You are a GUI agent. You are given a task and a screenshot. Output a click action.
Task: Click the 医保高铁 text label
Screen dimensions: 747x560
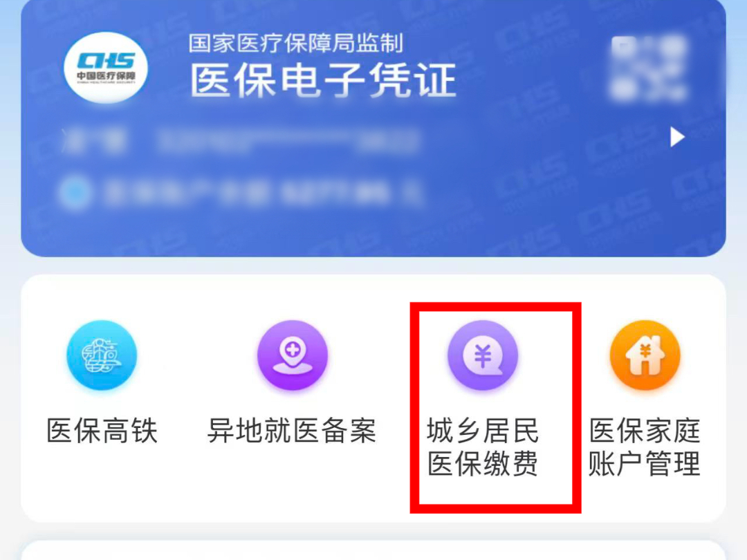[x=102, y=431]
